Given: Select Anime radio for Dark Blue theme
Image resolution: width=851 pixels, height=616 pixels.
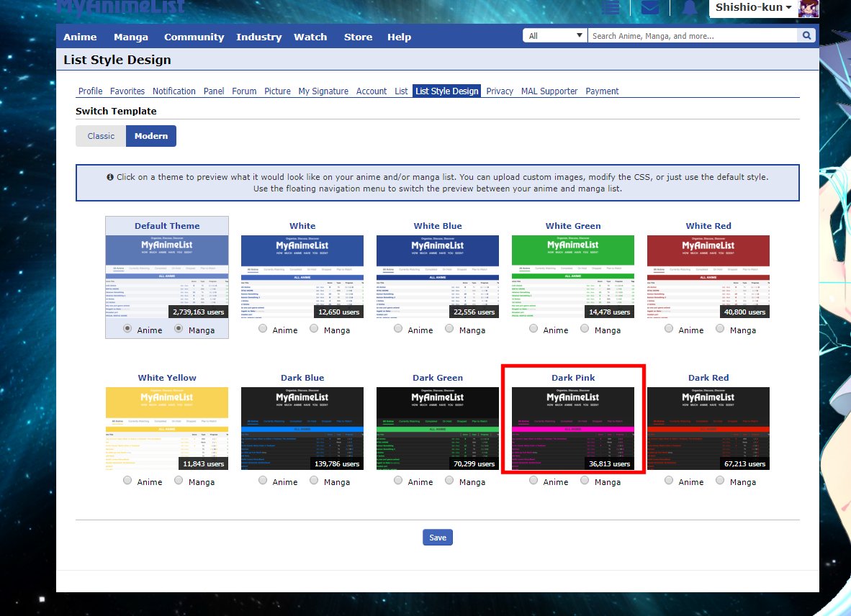Looking at the screenshot, I should point(263,481).
